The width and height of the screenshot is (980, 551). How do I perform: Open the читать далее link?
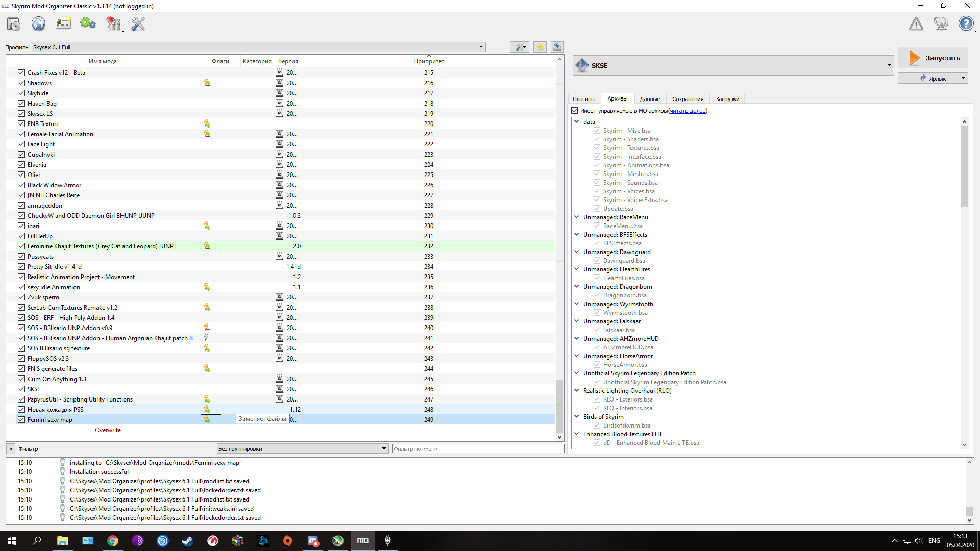[688, 111]
